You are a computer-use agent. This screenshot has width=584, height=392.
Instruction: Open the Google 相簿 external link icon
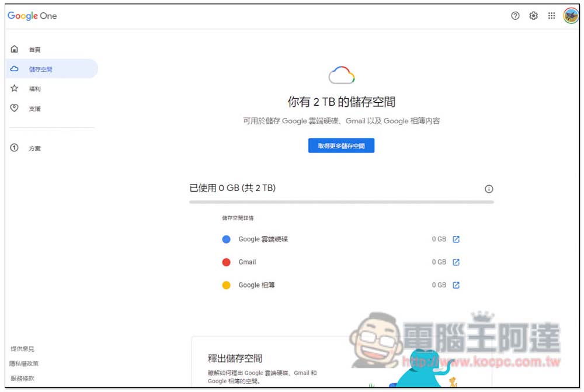[456, 285]
